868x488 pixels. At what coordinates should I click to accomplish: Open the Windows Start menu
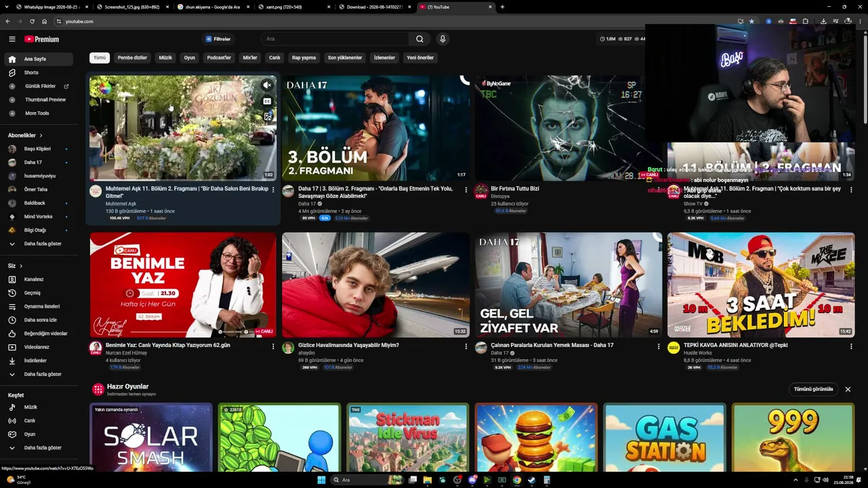pos(321,480)
